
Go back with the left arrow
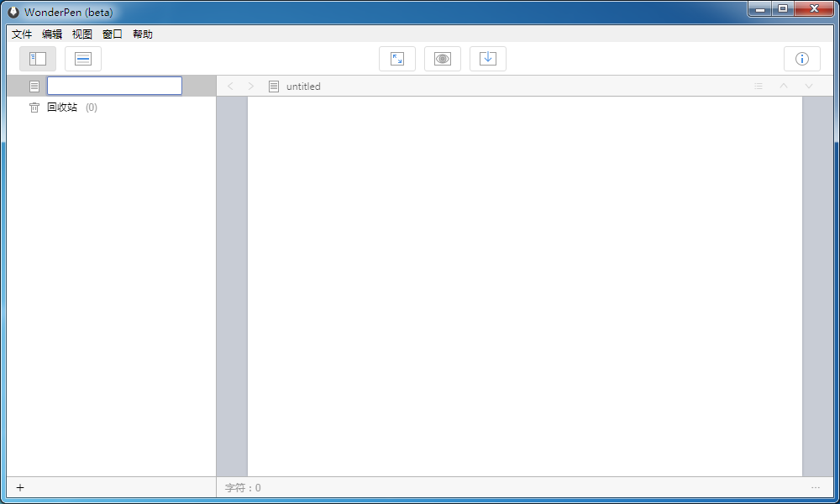pyautogui.click(x=230, y=87)
